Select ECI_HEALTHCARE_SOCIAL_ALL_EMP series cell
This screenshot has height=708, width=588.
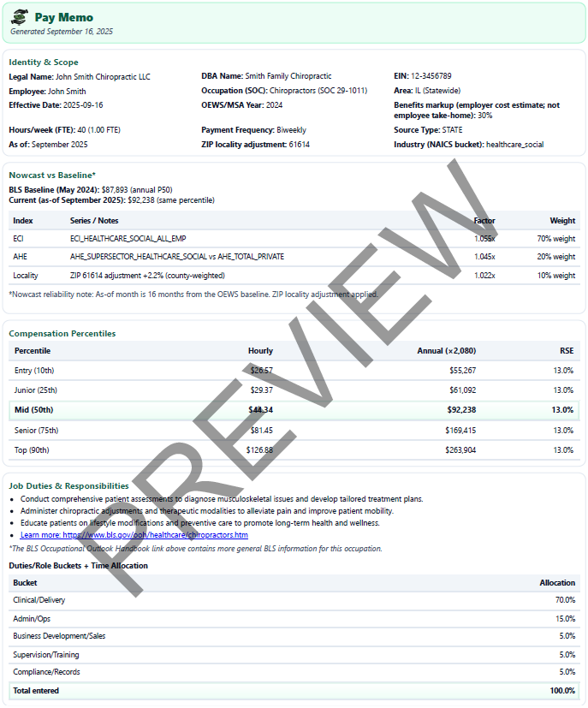pos(128,239)
